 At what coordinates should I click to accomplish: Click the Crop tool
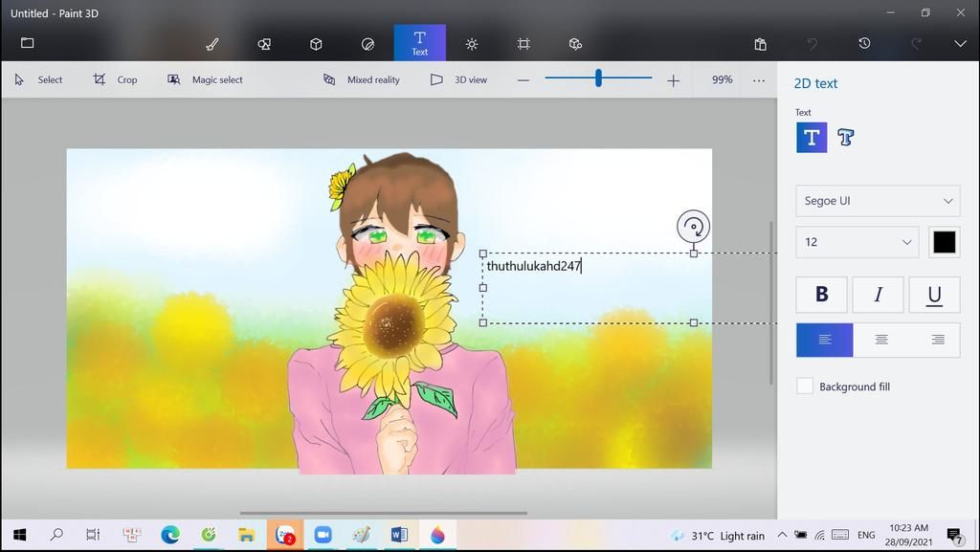coord(115,80)
